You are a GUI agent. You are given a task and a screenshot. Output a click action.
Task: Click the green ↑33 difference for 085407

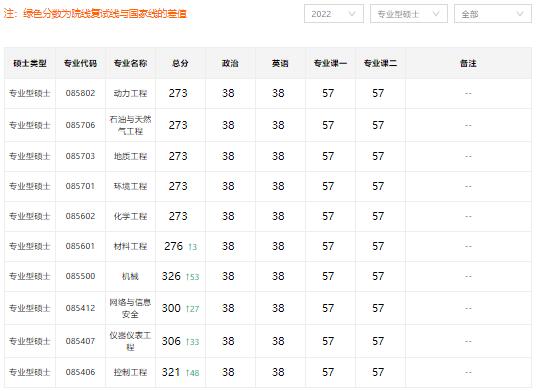192,342
